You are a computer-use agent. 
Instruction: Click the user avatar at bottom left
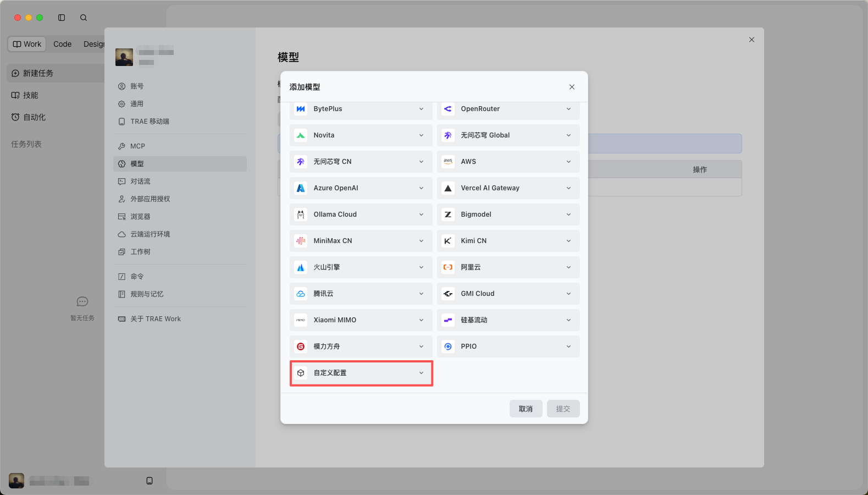[x=16, y=481]
